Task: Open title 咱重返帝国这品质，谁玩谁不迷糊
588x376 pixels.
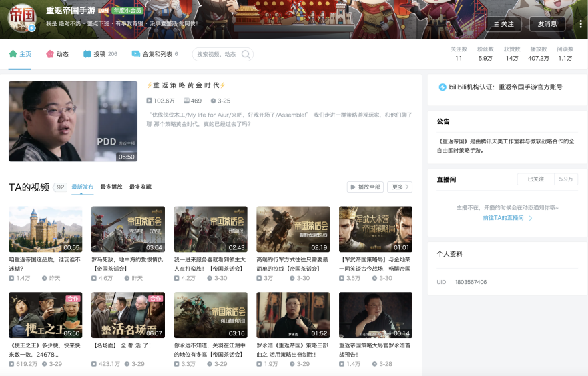Action: [x=45, y=264]
